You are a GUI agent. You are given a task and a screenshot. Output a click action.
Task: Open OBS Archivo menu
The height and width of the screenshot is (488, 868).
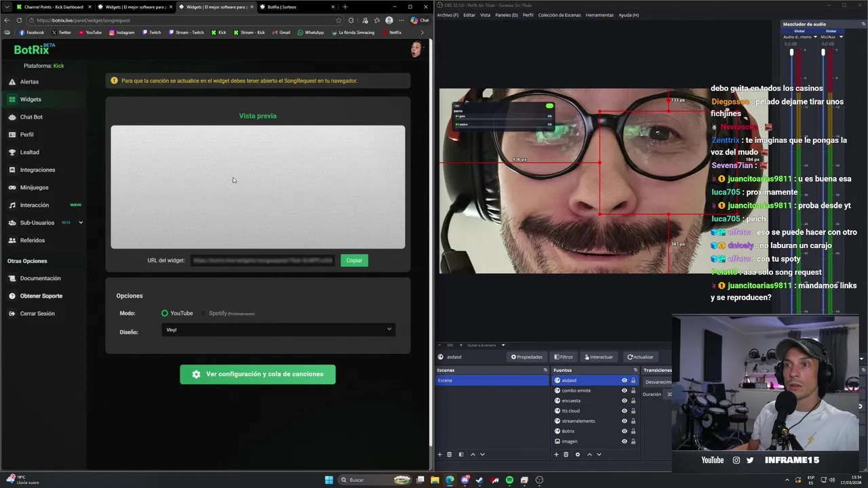tap(448, 15)
